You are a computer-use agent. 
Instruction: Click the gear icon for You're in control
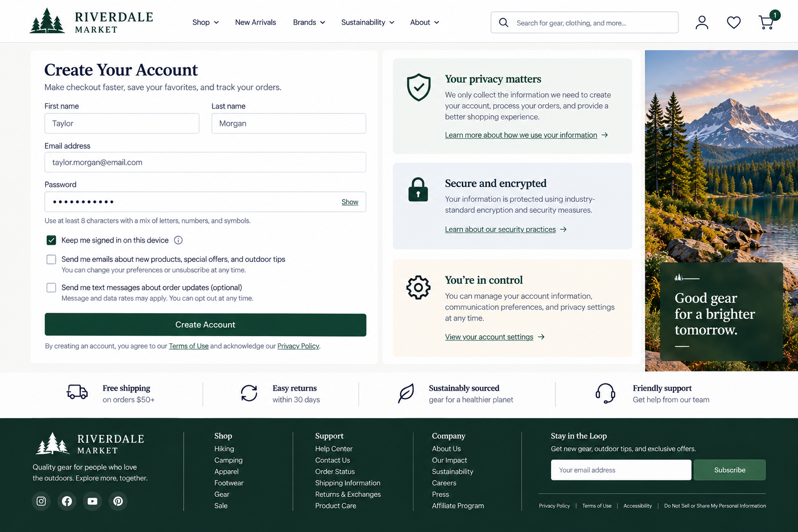[x=418, y=287]
